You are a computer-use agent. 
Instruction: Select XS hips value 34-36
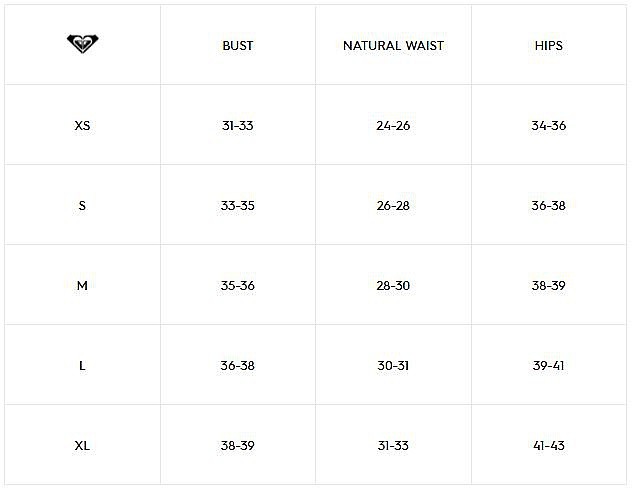(x=549, y=126)
